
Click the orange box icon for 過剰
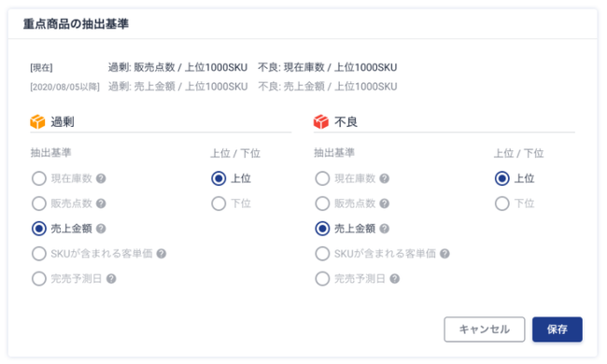[x=37, y=122]
